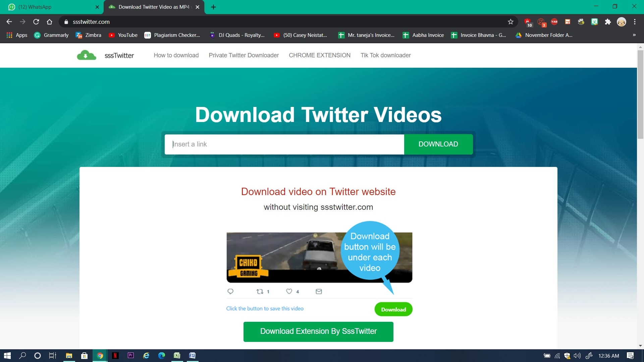The height and width of the screenshot is (362, 644).
Task: Close the WhatsApp tab
Action: point(97,7)
